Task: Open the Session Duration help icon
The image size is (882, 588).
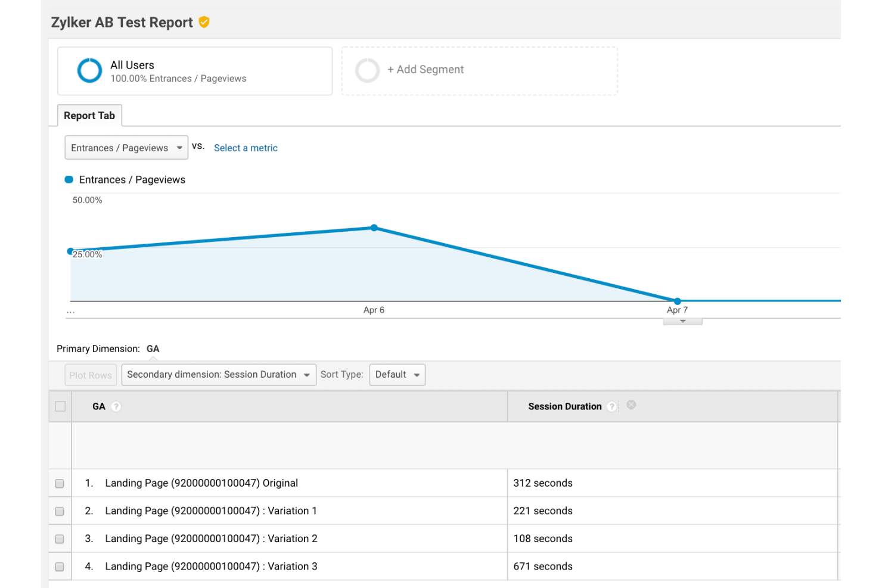Action: pos(611,406)
